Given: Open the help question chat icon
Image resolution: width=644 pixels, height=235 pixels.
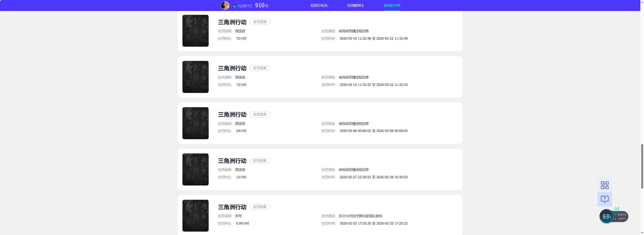Looking at the screenshot, I should tap(604, 199).
